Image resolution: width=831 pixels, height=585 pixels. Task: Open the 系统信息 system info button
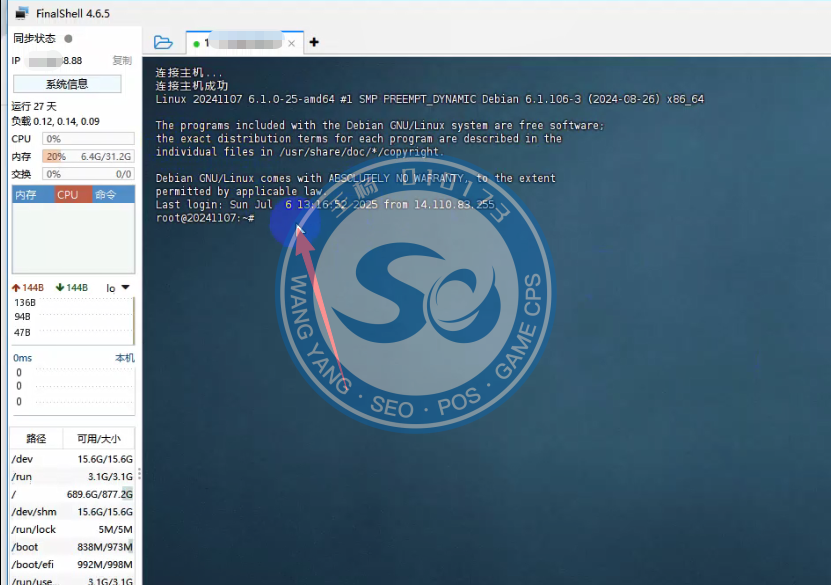click(x=67, y=84)
